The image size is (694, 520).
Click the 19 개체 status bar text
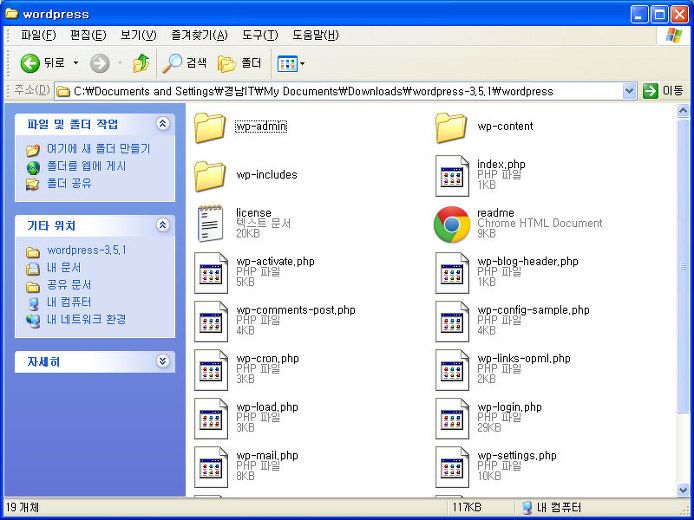pyautogui.click(x=22, y=507)
